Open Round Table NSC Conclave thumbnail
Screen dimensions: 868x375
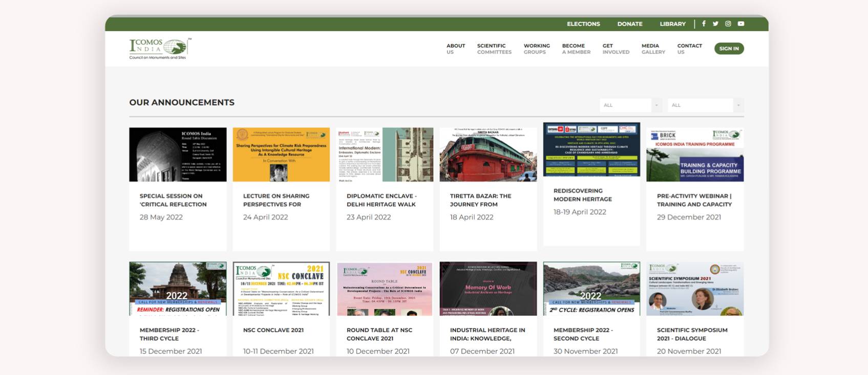[x=385, y=289]
